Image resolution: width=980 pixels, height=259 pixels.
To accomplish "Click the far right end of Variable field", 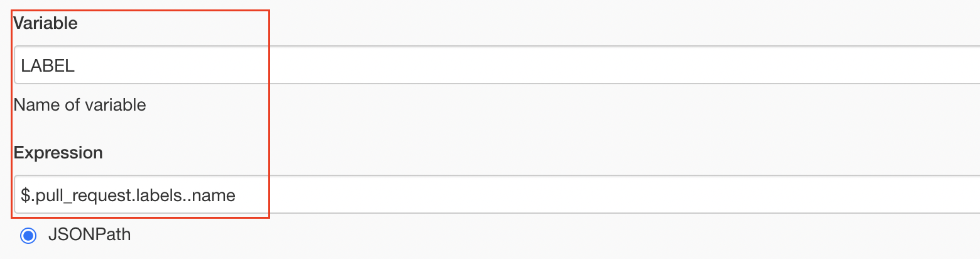I will click(971, 65).
